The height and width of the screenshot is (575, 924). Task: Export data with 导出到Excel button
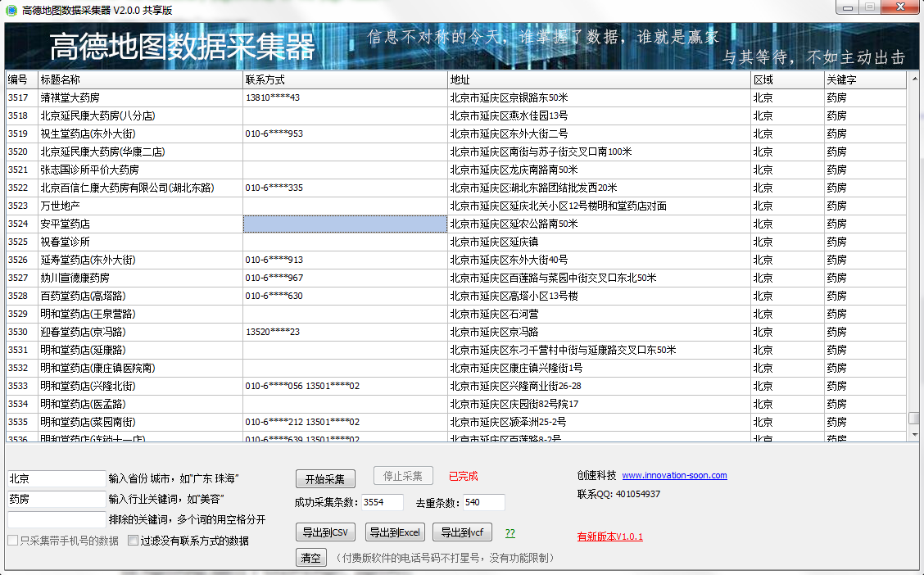click(x=395, y=532)
